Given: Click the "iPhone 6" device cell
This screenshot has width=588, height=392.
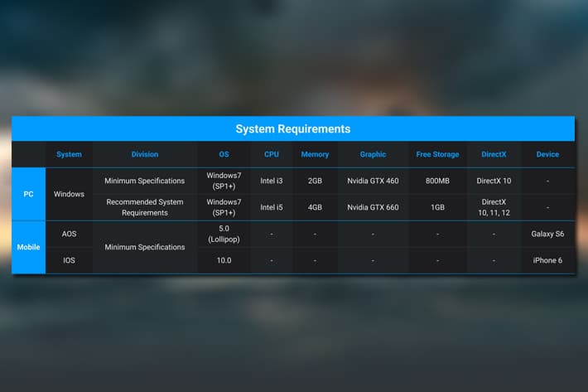Looking at the screenshot, I should pyautogui.click(x=547, y=260).
